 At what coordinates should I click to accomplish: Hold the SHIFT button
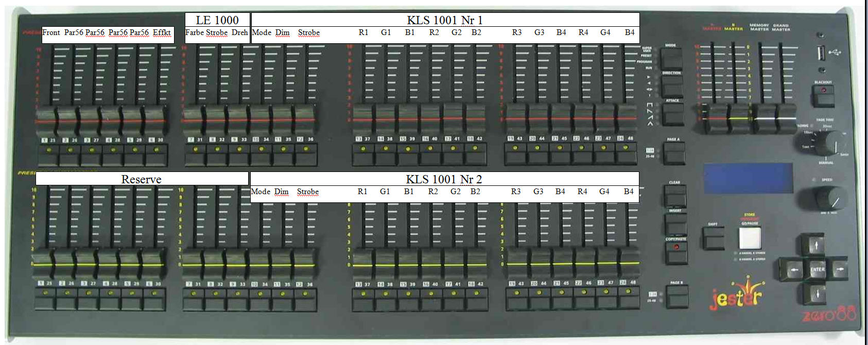pos(713,238)
